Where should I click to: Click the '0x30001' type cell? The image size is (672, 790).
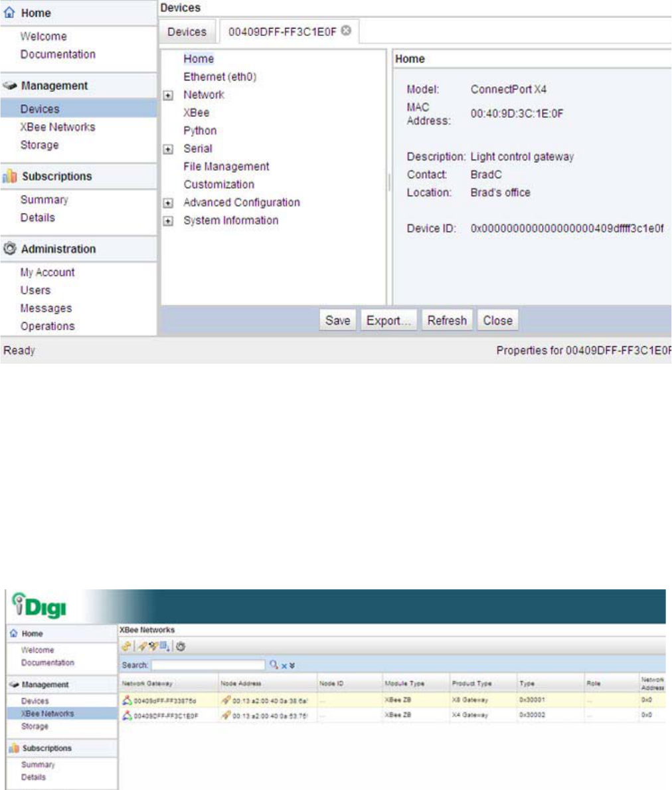[x=532, y=700]
